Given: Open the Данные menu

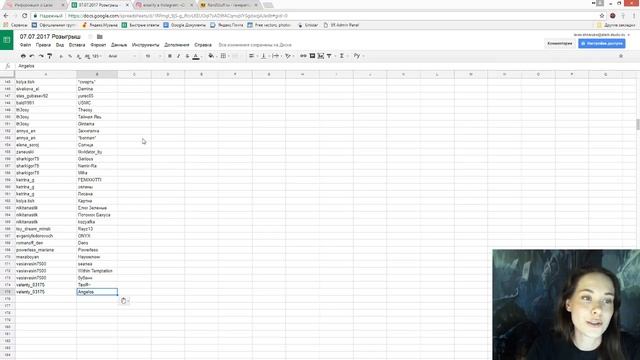Looking at the screenshot, I should click(x=119, y=45).
